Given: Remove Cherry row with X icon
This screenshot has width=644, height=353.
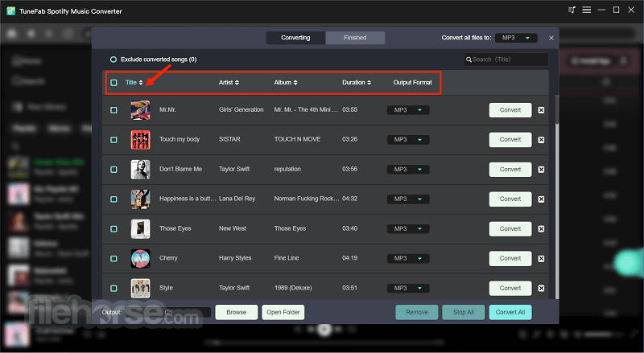Looking at the screenshot, I should [541, 259].
